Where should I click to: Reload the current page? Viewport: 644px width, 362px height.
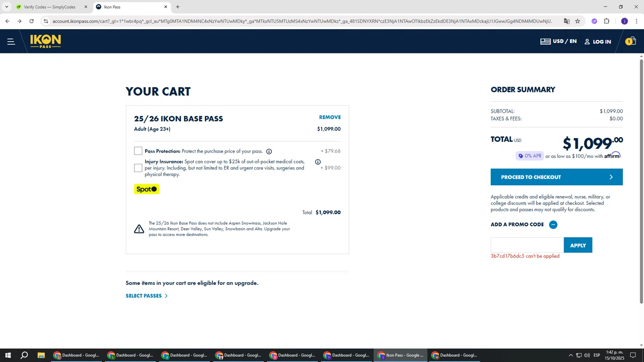[x=31, y=21]
